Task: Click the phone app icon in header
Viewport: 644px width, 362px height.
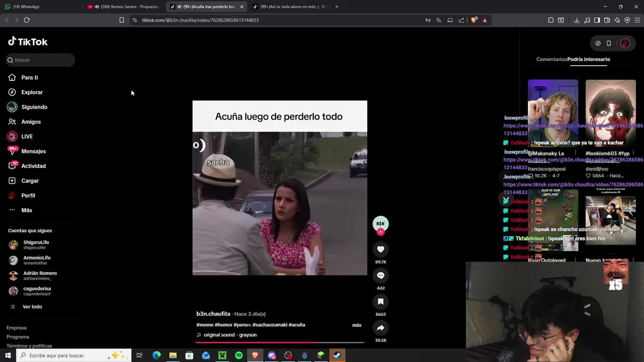Action: pos(609,43)
